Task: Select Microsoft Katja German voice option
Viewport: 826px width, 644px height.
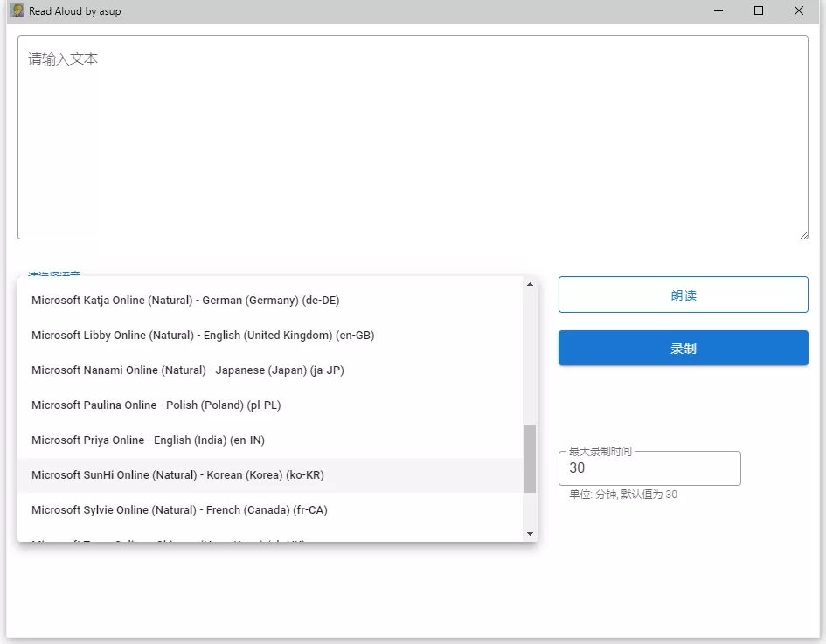Action: (x=270, y=300)
